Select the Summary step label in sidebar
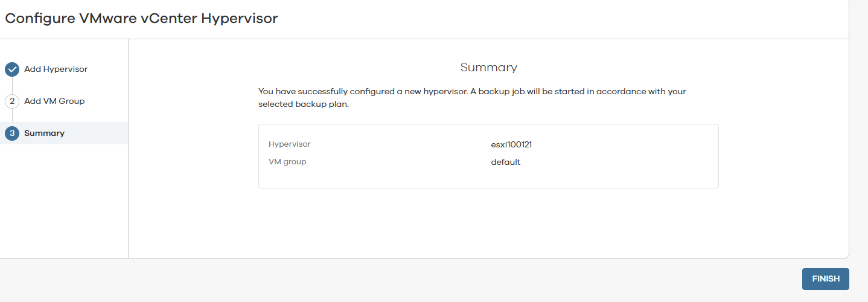The width and height of the screenshot is (868, 302). tap(44, 133)
